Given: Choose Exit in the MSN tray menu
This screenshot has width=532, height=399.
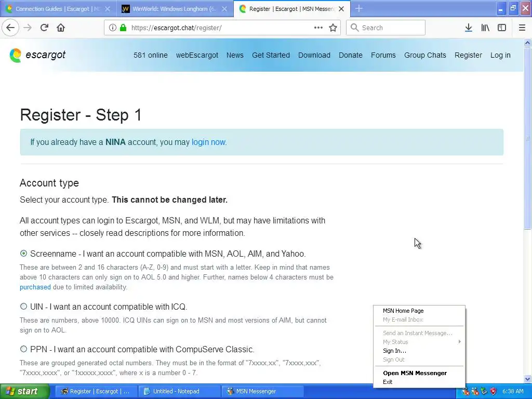Looking at the screenshot, I should pos(388,382).
